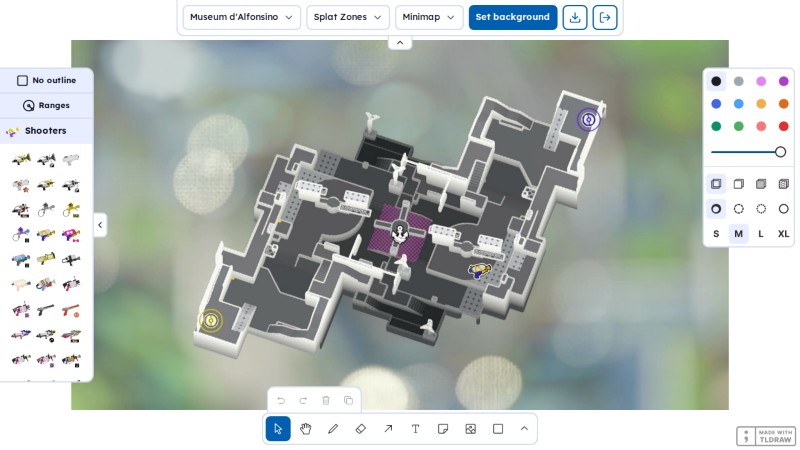Set size to L

761,234
